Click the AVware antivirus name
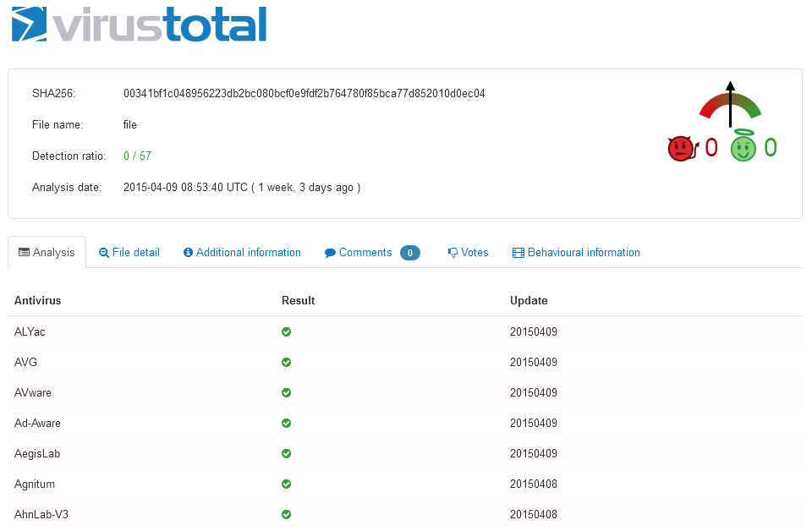The image size is (812, 531). (33, 393)
